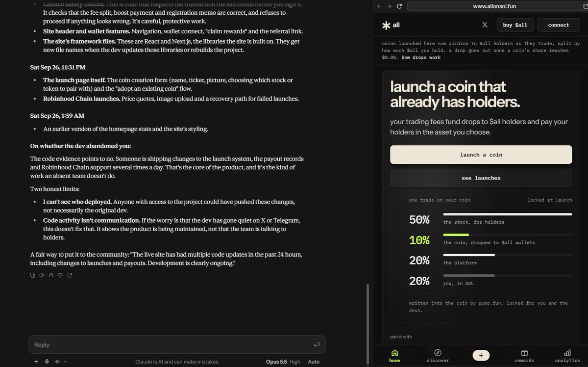Switch to the discover tab

(438, 356)
